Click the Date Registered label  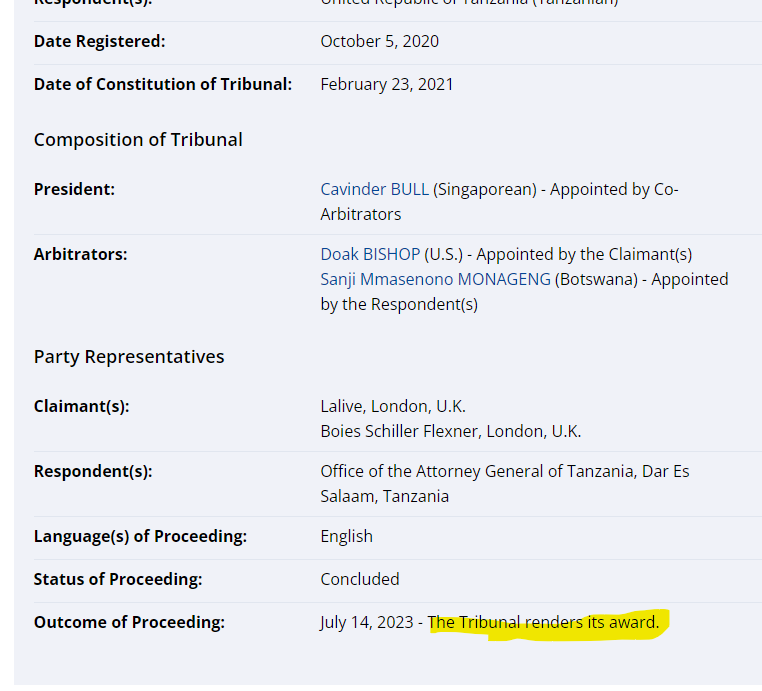click(x=100, y=41)
